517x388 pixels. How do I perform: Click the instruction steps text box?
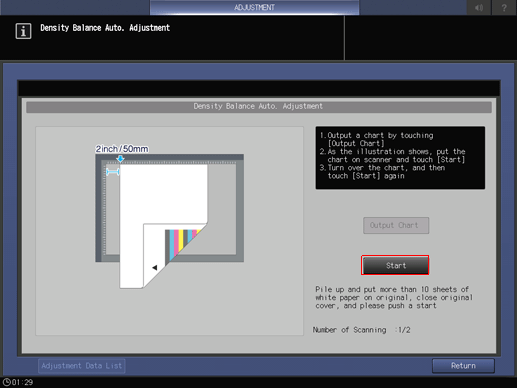point(400,158)
